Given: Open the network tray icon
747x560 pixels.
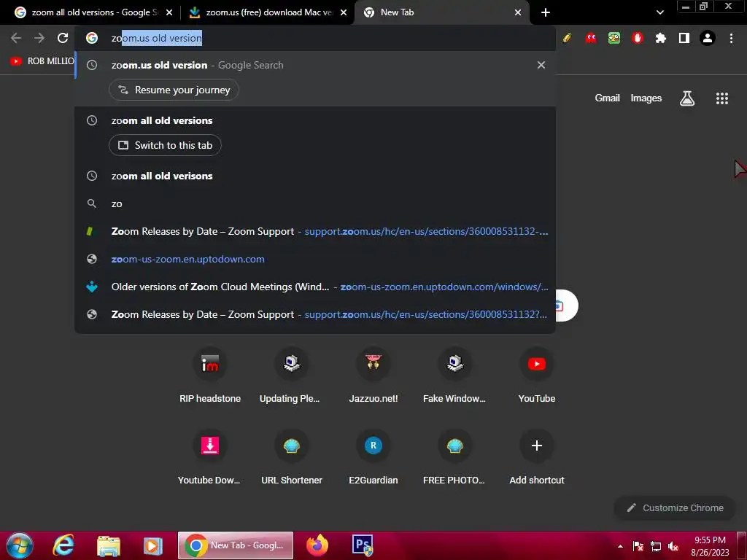Looking at the screenshot, I should (x=656, y=546).
